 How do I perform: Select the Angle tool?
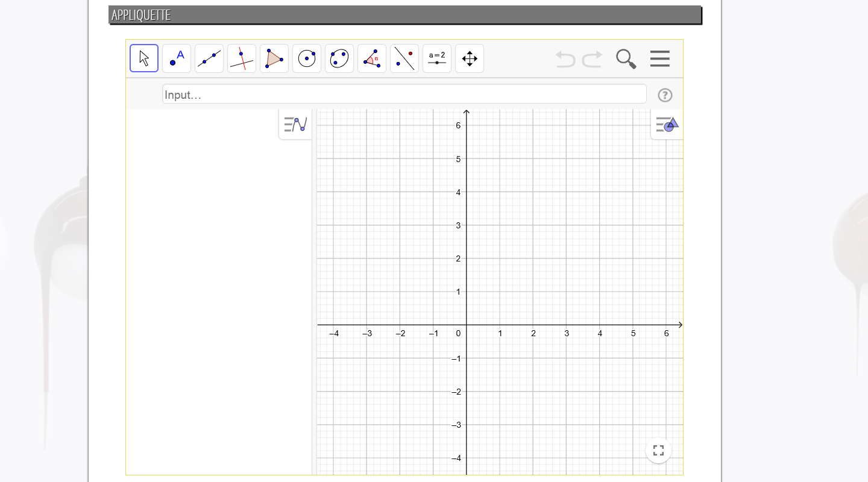click(372, 58)
